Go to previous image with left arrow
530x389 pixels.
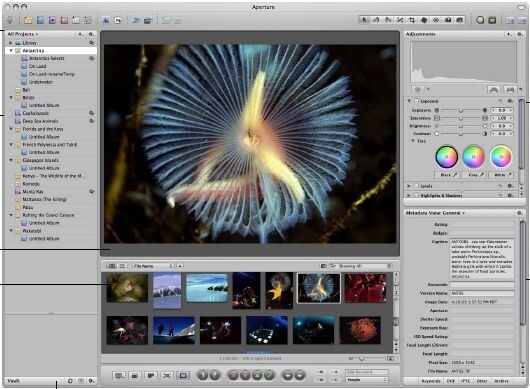click(x=287, y=375)
